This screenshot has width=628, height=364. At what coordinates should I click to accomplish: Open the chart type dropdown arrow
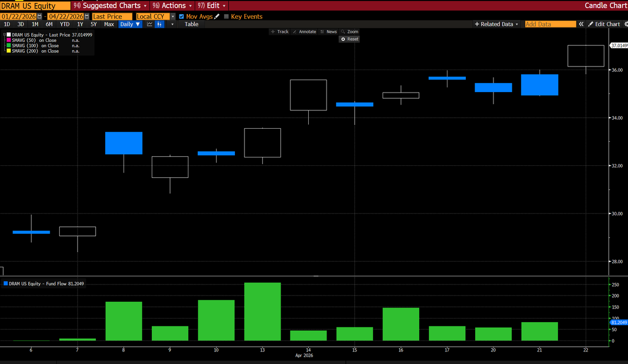click(x=171, y=24)
